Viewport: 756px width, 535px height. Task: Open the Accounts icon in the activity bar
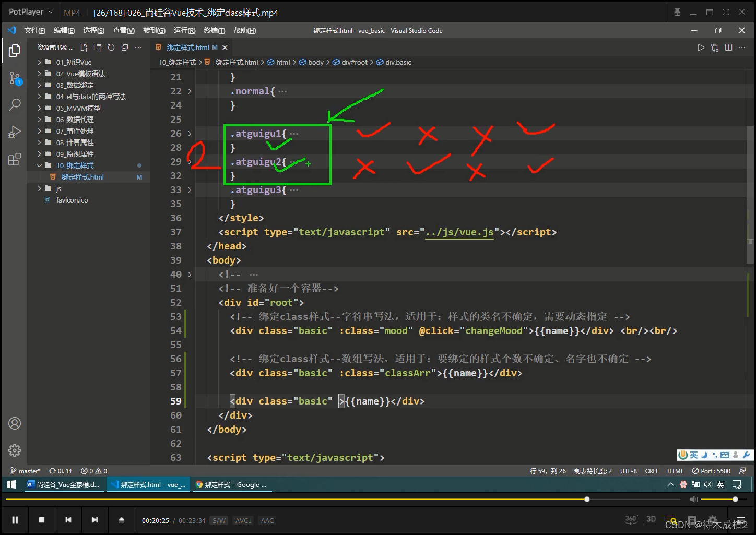(x=15, y=423)
